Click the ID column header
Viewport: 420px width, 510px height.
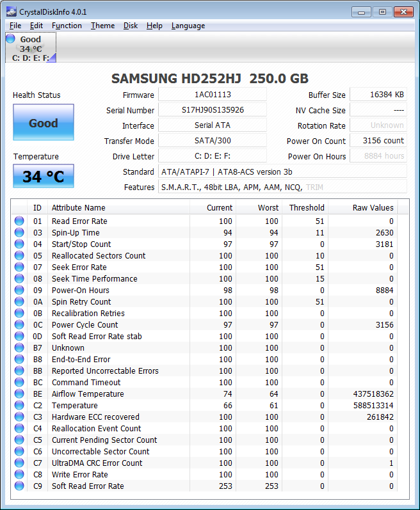pos(37,207)
